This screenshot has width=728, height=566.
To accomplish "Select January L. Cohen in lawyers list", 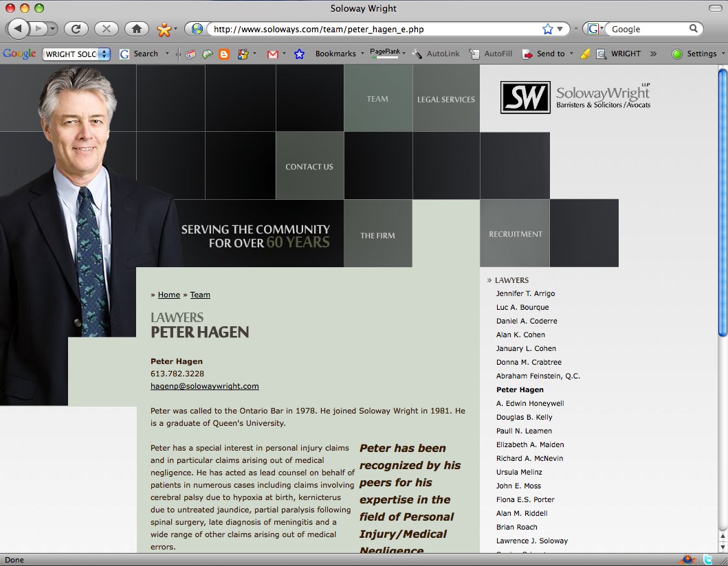I will pos(526,348).
